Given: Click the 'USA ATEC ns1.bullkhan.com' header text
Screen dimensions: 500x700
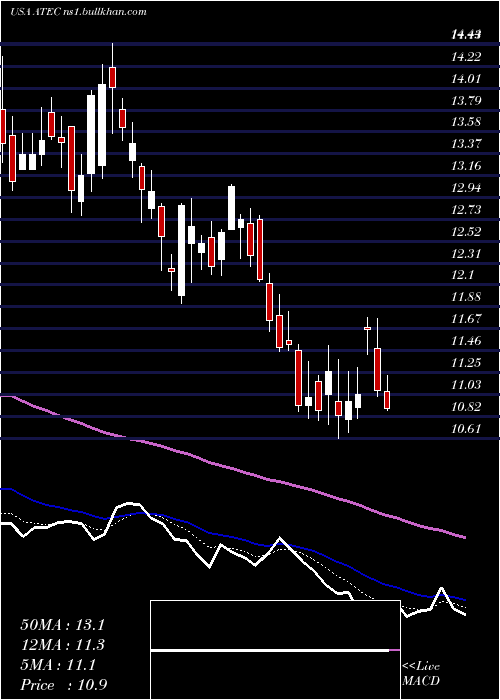Looking at the screenshot, I should 78,12.
